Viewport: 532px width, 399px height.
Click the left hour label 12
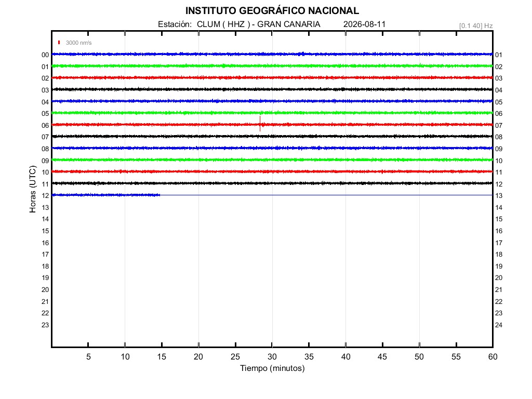[46, 196]
